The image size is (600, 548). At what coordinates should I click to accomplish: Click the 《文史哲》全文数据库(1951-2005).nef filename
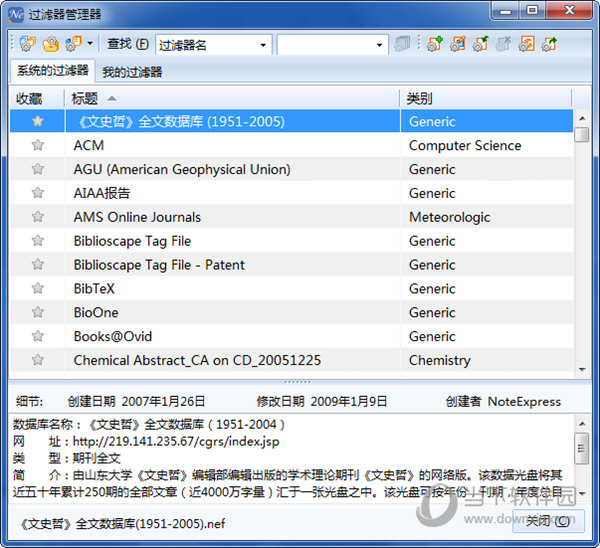click(122, 524)
